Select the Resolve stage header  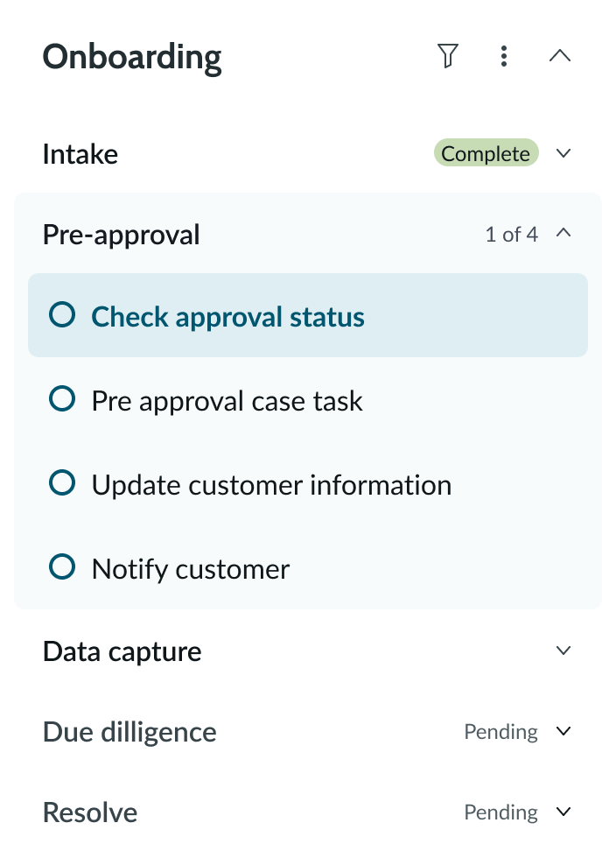coord(90,812)
